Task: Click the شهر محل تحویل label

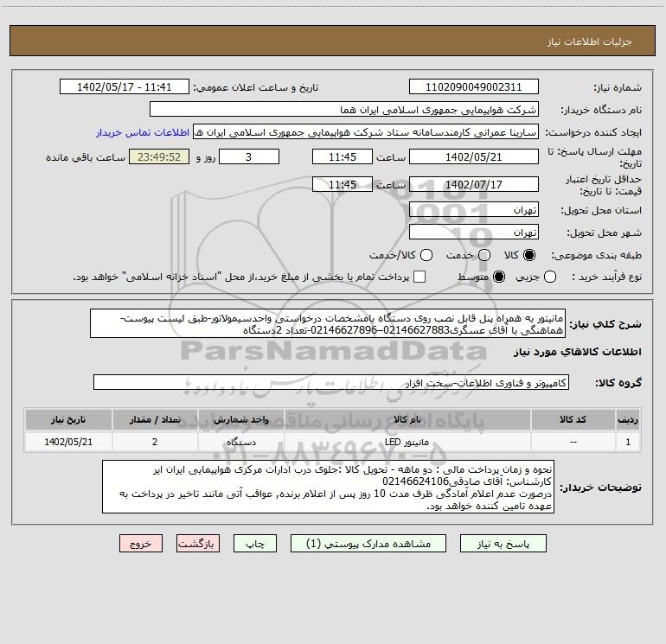Action: coord(605,233)
